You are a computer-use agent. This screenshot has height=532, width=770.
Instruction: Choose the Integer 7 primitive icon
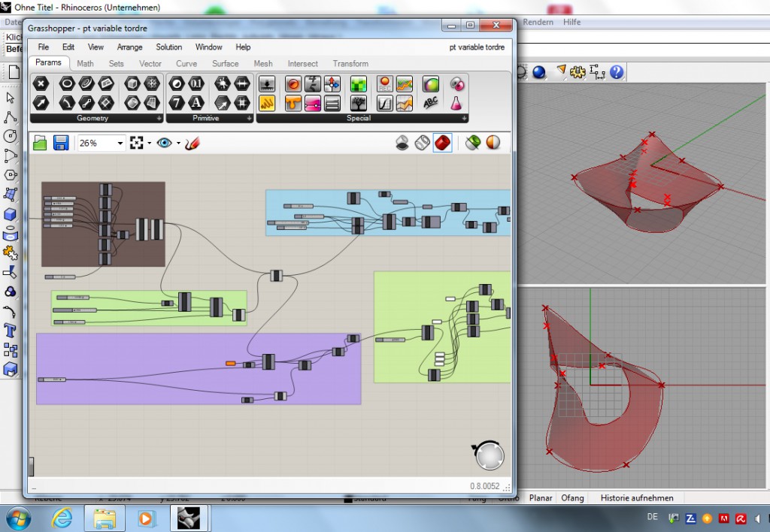point(177,103)
